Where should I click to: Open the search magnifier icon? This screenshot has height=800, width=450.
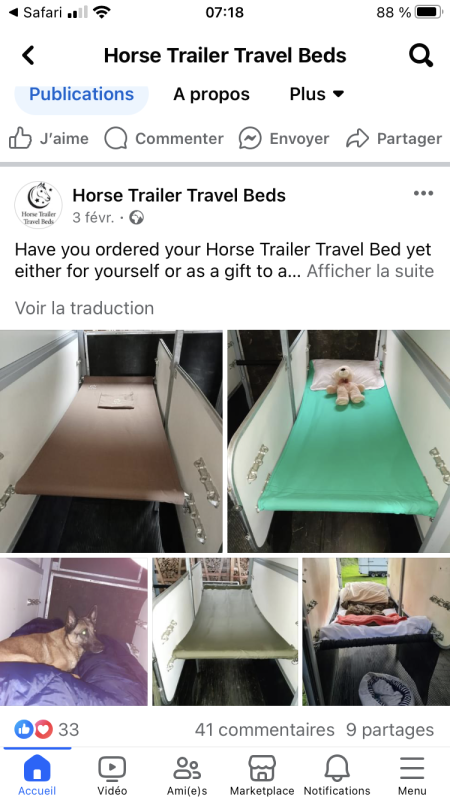click(x=421, y=56)
